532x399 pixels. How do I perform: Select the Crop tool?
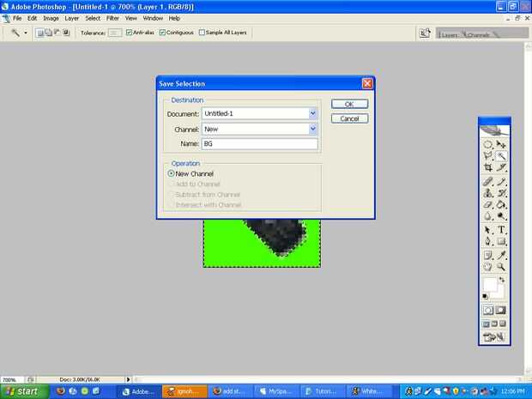(488, 167)
